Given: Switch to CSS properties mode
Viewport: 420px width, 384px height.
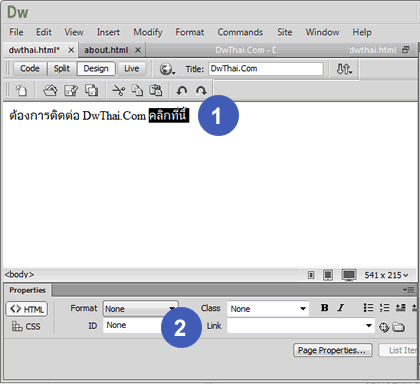Looking at the screenshot, I should click(26, 326).
